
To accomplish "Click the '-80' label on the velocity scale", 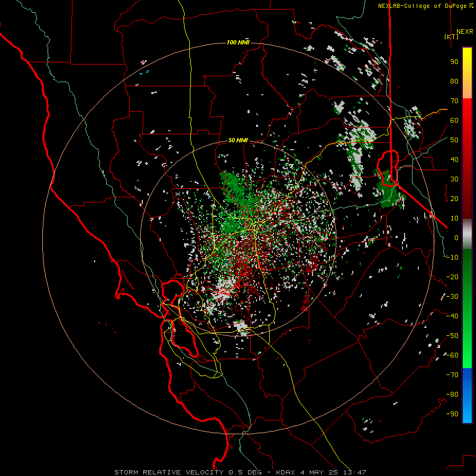I will pos(452,395).
